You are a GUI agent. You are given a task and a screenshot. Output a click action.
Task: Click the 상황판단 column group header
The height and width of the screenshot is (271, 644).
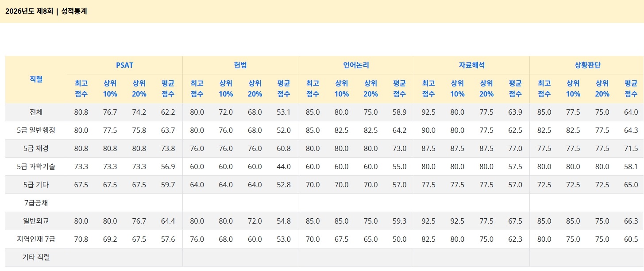pyautogui.click(x=587, y=65)
